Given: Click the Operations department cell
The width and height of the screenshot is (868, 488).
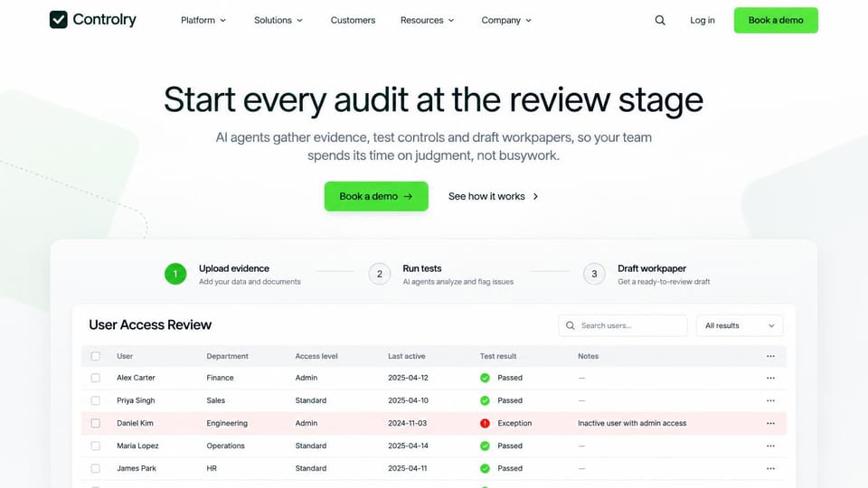Looking at the screenshot, I should tap(225, 446).
